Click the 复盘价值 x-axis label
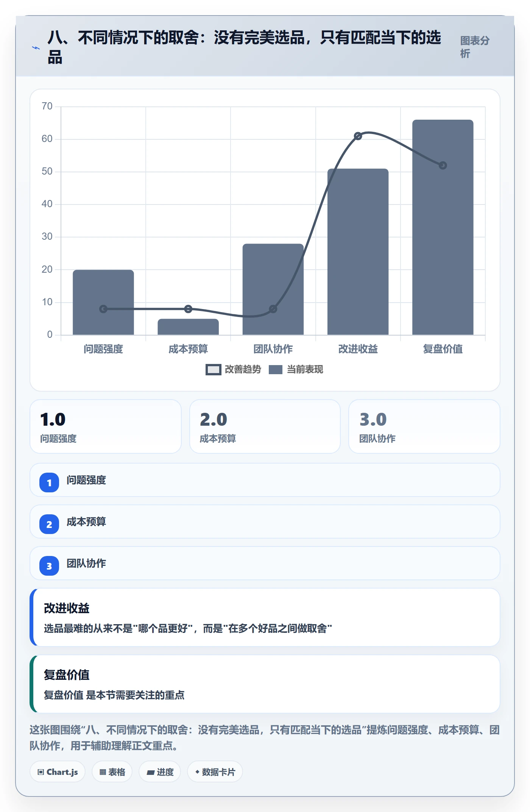530x812 pixels. (x=443, y=349)
